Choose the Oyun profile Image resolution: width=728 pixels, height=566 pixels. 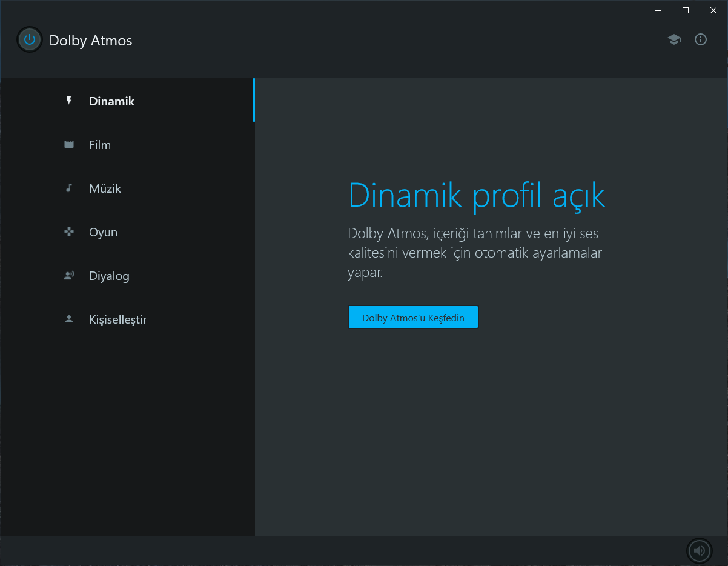[x=127, y=232]
